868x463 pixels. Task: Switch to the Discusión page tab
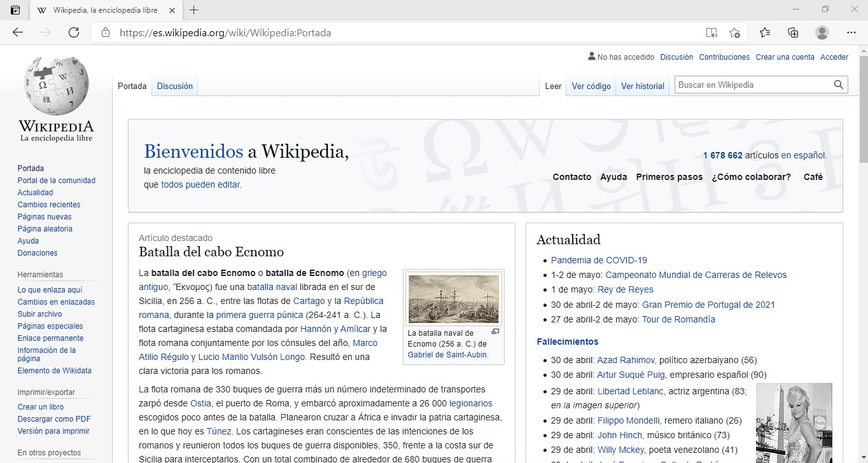[175, 86]
